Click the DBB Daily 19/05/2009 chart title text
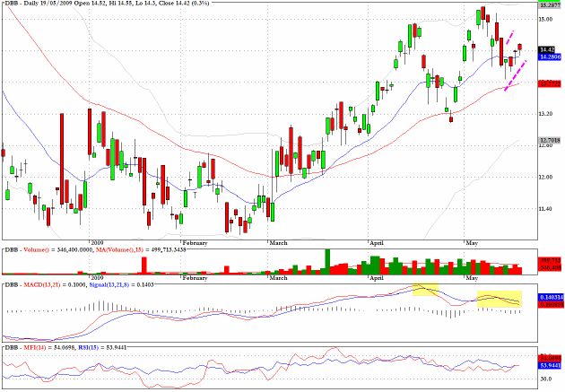This screenshot has height=392, width=565. pos(106,3)
